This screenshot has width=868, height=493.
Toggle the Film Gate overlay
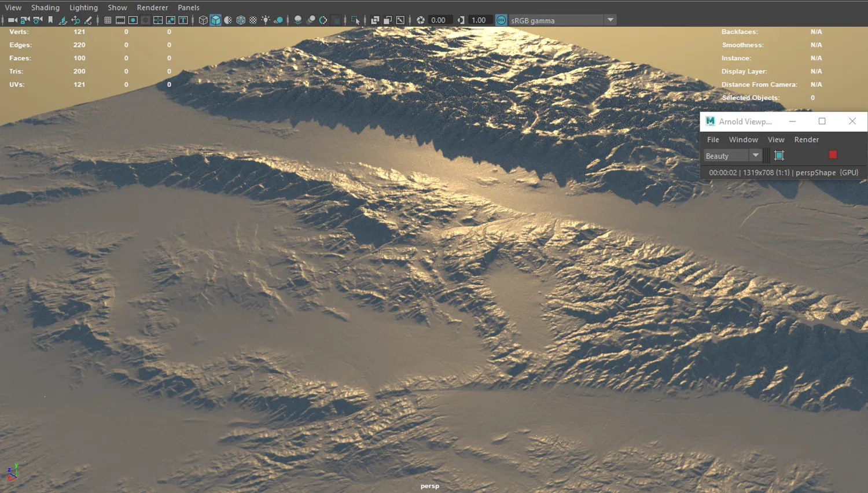pyautogui.click(x=120, y=20)
